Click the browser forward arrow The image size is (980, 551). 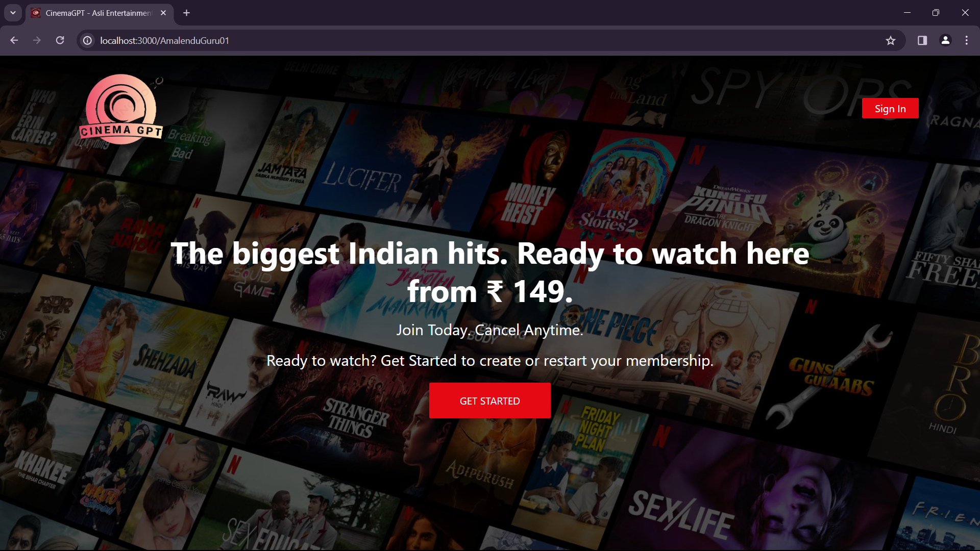pos(37,40)
